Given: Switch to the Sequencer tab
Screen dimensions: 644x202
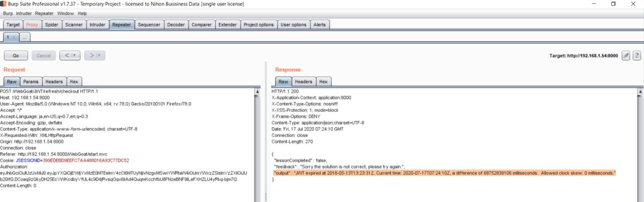Looking at the screenshot, I should pyautogui.click(x=149, y=25).
